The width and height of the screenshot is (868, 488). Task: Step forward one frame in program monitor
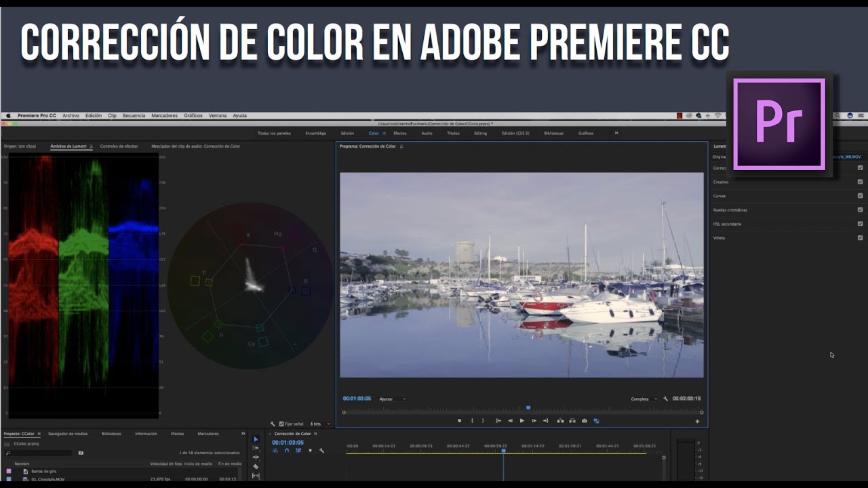(x=534, y=421)
